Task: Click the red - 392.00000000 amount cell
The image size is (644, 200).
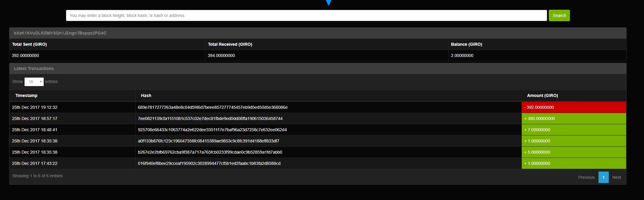Action: tap(574, 107)
